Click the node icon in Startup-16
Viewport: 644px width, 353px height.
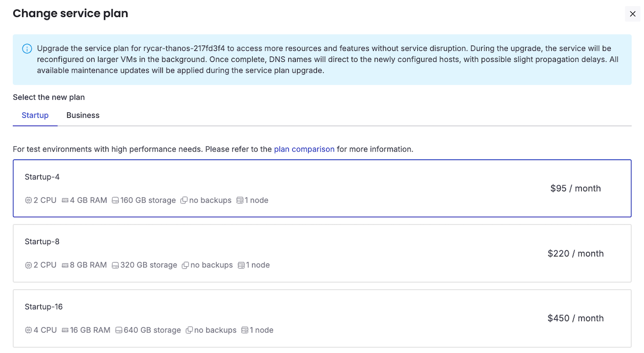coord(245,330)
